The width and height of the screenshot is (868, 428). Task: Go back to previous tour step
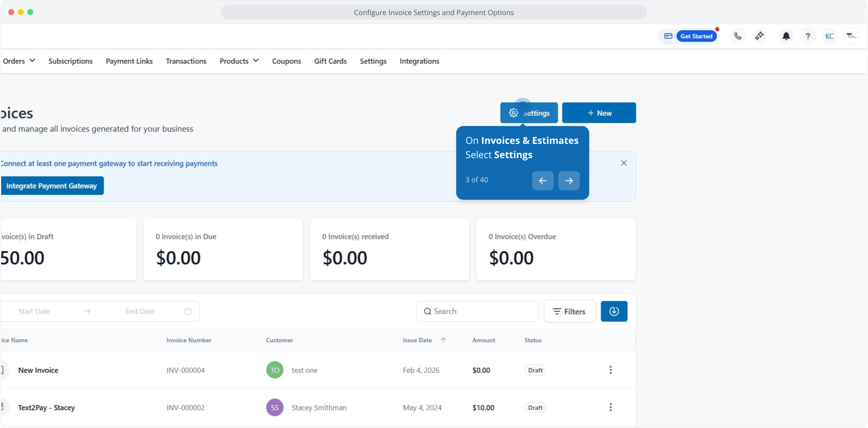tap(542, 181)
